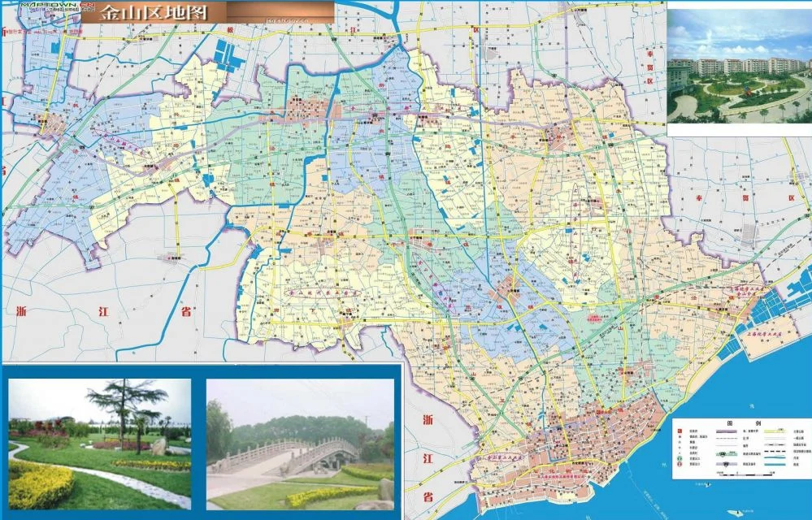Select the river line symbol in legend
The width and height of the screenshot is (812, 520).
(774, 457)
